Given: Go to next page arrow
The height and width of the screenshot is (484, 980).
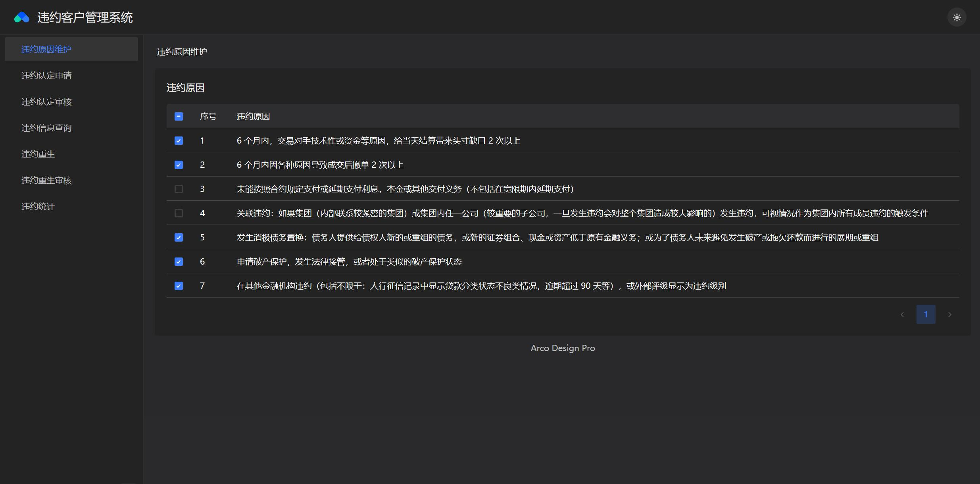Looking at the screenshot, I should [x=949, y=315].
